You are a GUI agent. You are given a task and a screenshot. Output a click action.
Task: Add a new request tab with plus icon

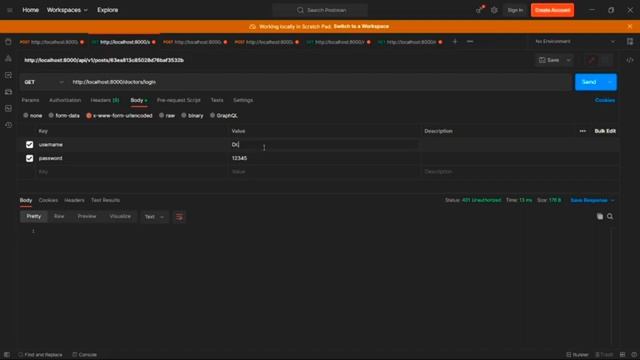click(455, 41)
